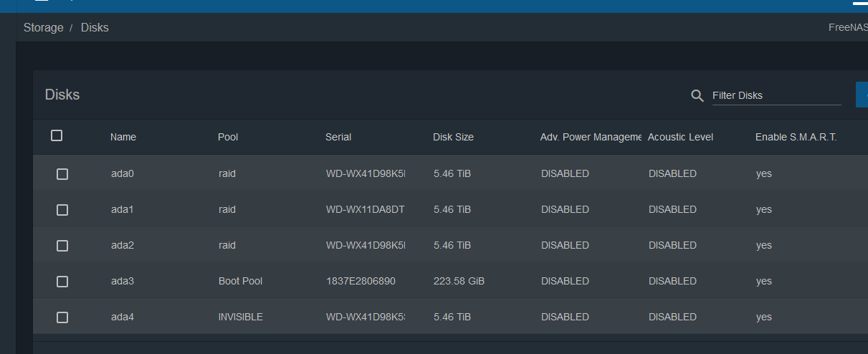Toggle the checkbox beside ada2
The width and height of the screenshot is (868, 354).
[62, 246]
